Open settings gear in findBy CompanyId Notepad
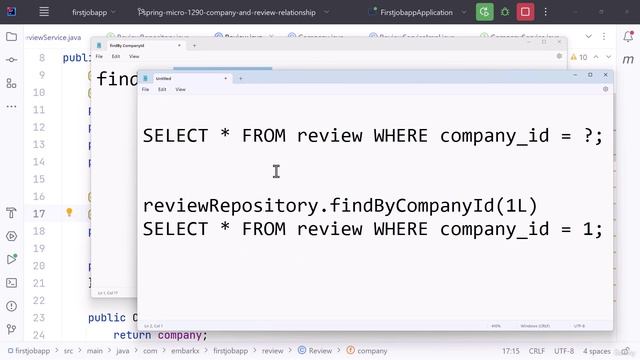The width and height of the screenshot is (640, 360). [559, 56]
